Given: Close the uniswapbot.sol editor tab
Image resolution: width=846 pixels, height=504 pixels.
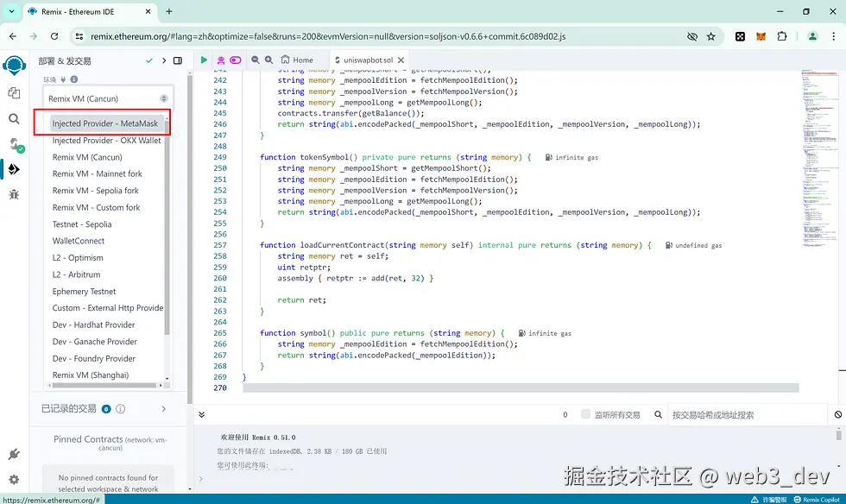Looking at the screenshot, I should (401, 60).
